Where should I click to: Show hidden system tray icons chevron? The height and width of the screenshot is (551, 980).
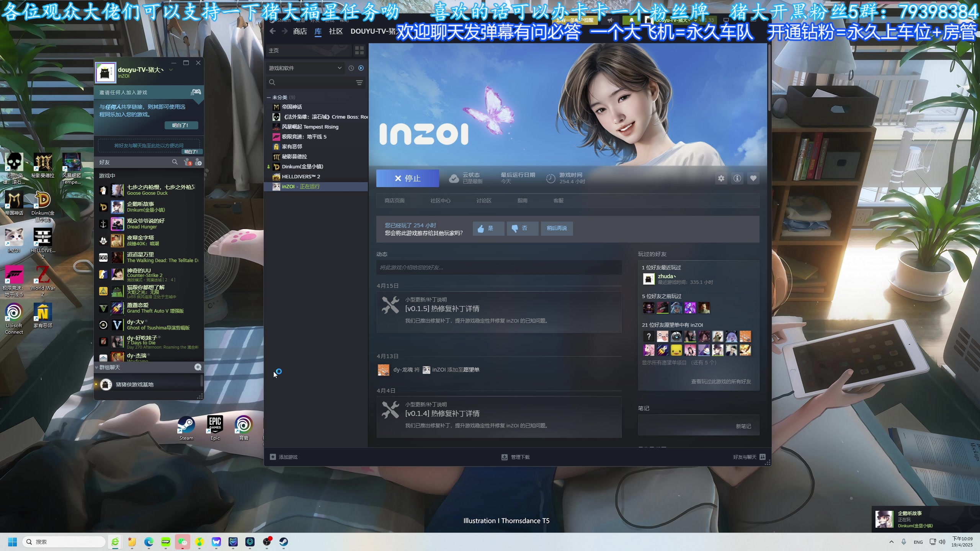pyautogui.click(x=892, y=542)
